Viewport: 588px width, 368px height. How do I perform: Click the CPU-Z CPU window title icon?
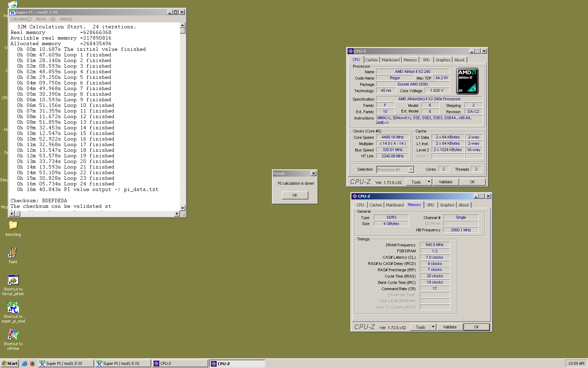tap(351, 51)
